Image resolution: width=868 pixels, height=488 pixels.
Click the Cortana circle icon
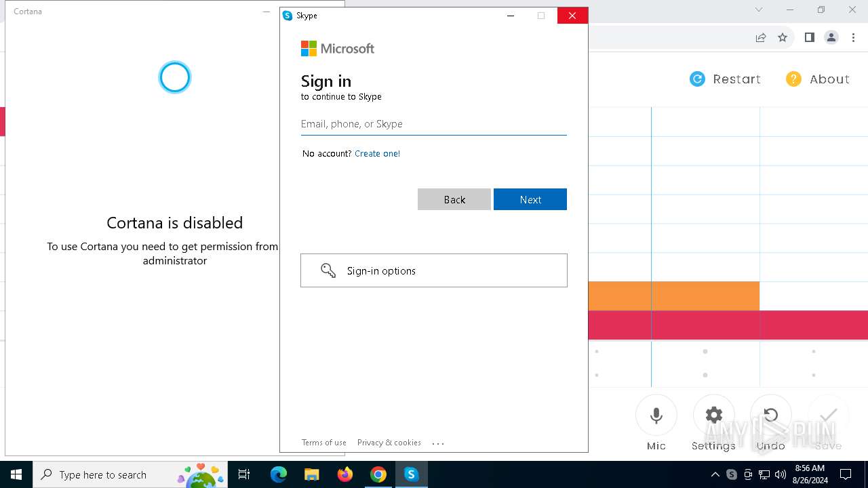coord(175,77)
